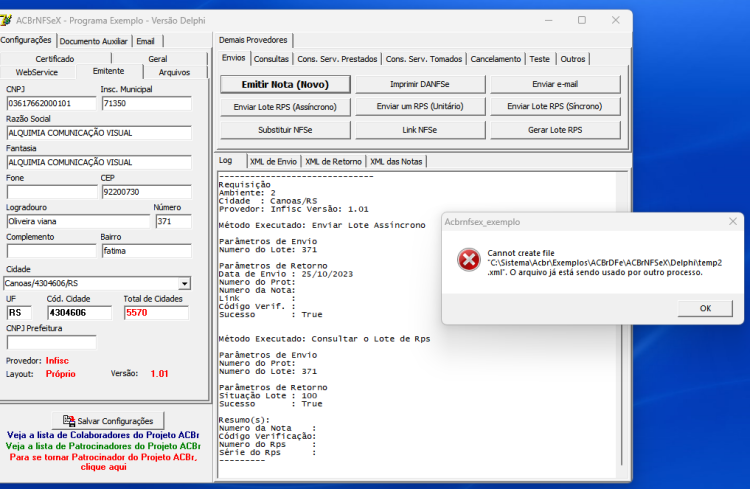Click the Número field
This screenshot has height=489, width=750.
174,222
